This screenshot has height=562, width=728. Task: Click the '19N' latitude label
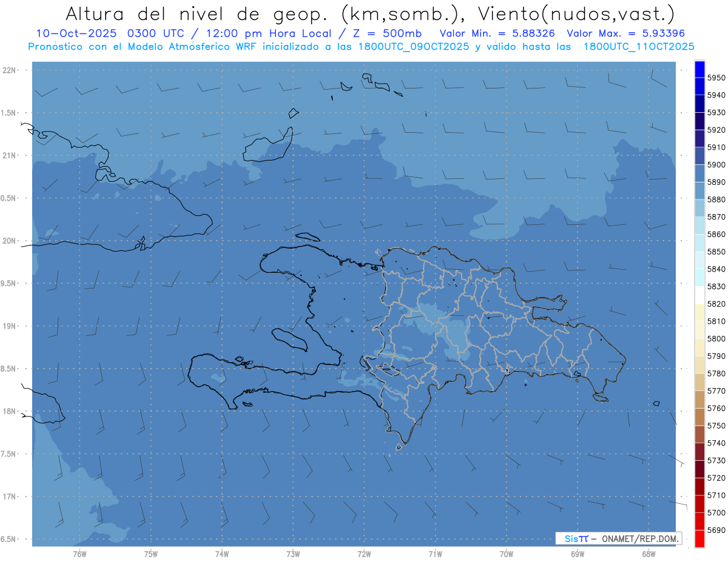click(8, 326)
